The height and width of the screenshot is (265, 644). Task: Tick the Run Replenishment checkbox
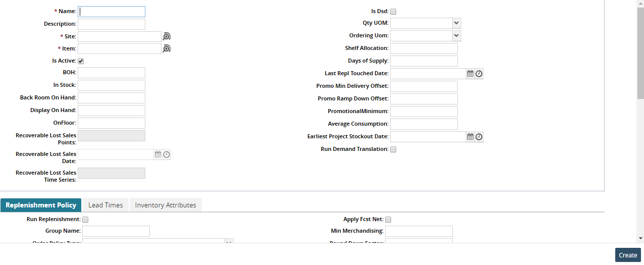85,220
